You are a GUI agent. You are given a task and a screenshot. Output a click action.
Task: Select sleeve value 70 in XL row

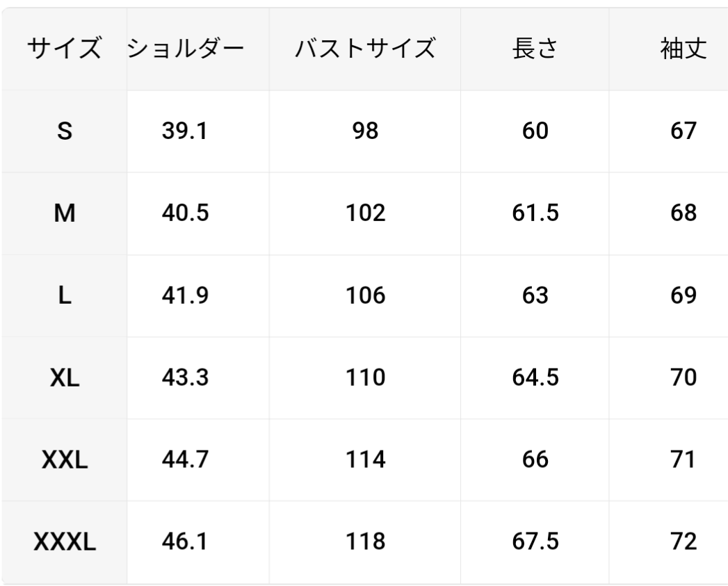pyautogui.click(x=684, y=377)
